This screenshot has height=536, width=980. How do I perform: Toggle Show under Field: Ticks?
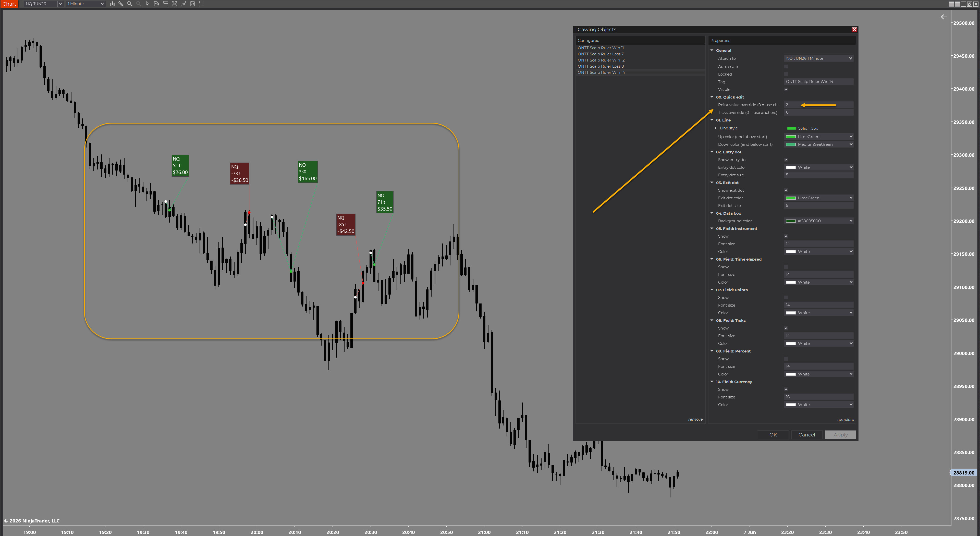786,328
